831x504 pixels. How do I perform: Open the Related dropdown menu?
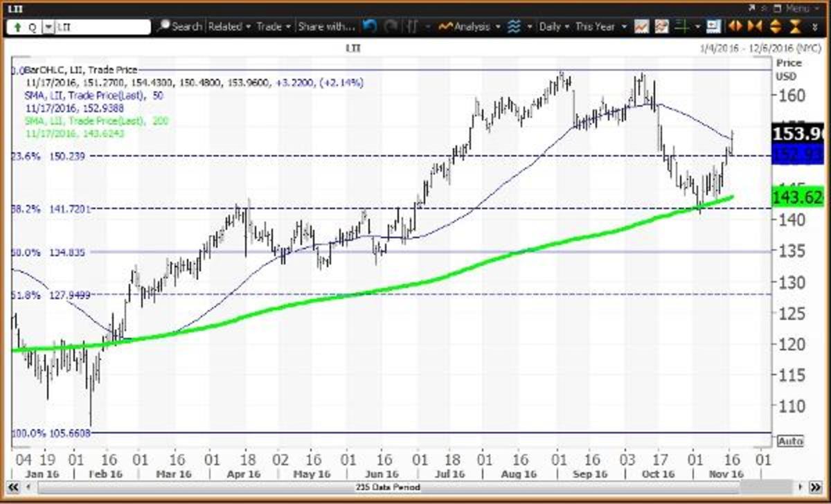pos(229,27)
